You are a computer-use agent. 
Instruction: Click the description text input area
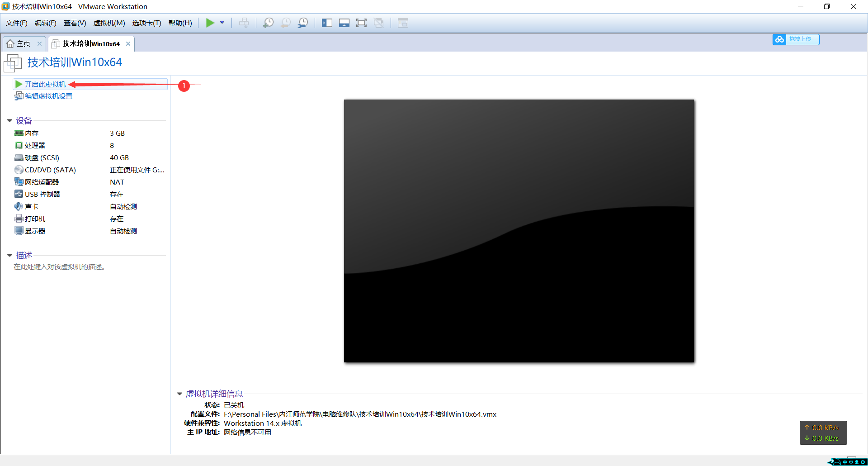tap(60, 267)
